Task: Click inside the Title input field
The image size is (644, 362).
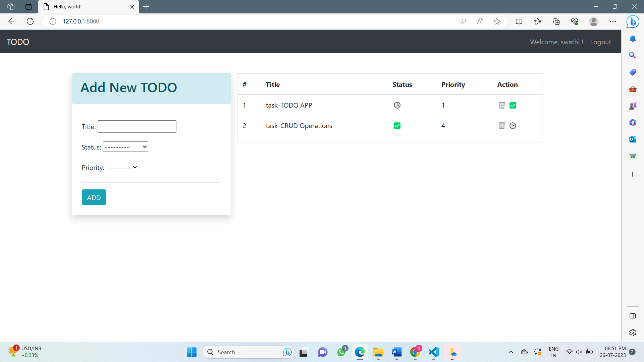Action: (x=137, y=126)
